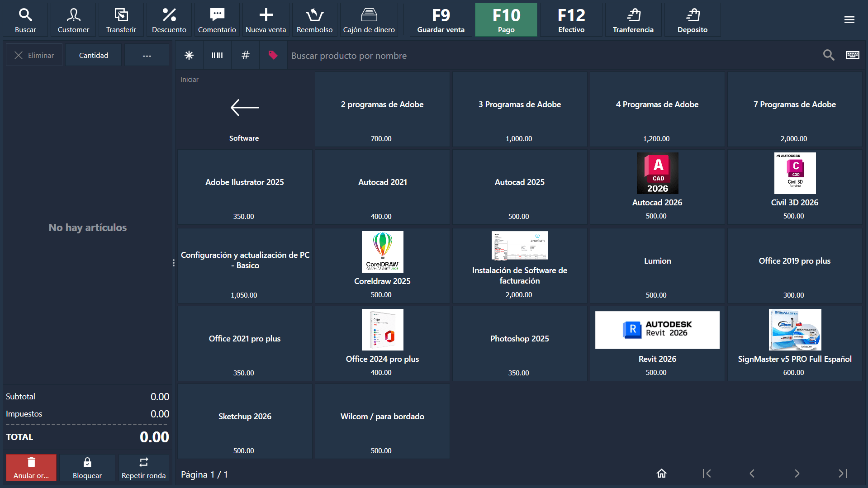Switch to barcode search mode
This screenshot has height=488, width=868.
coord(218,55)
